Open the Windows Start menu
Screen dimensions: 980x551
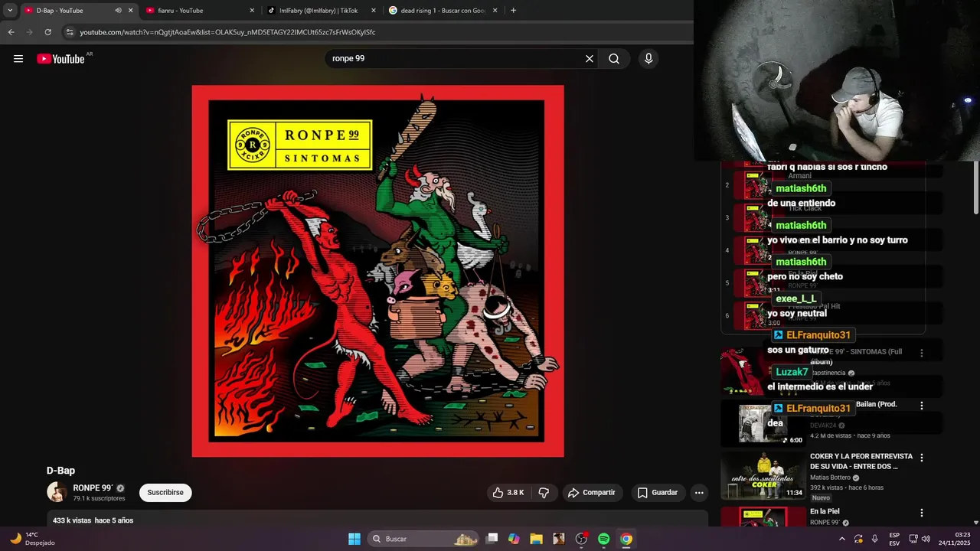point(354,539)
